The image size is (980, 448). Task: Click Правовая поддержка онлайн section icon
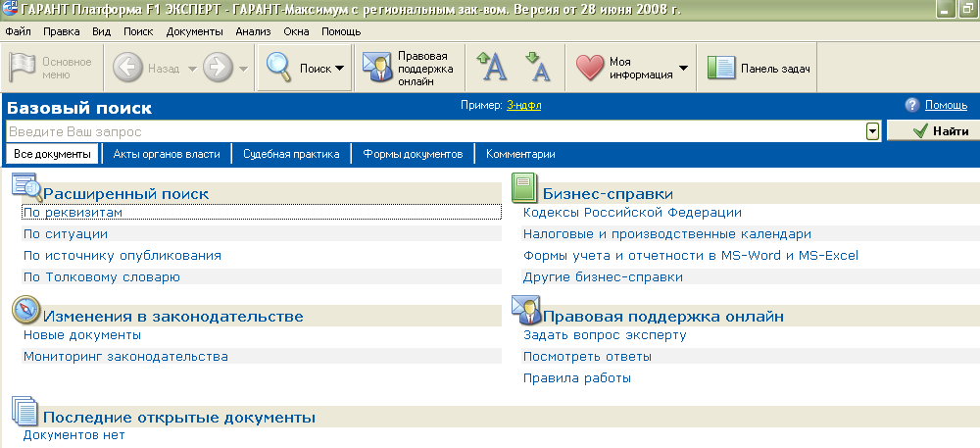[x=525, y=310]
